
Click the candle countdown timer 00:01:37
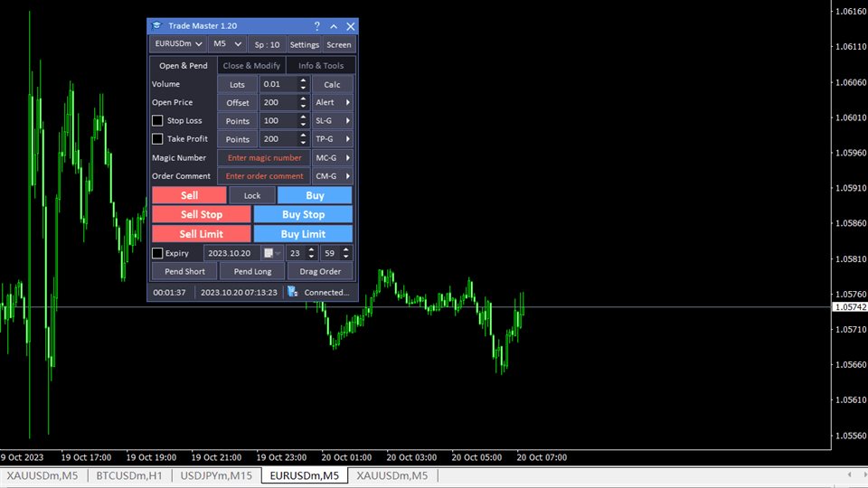click(169, 292)
